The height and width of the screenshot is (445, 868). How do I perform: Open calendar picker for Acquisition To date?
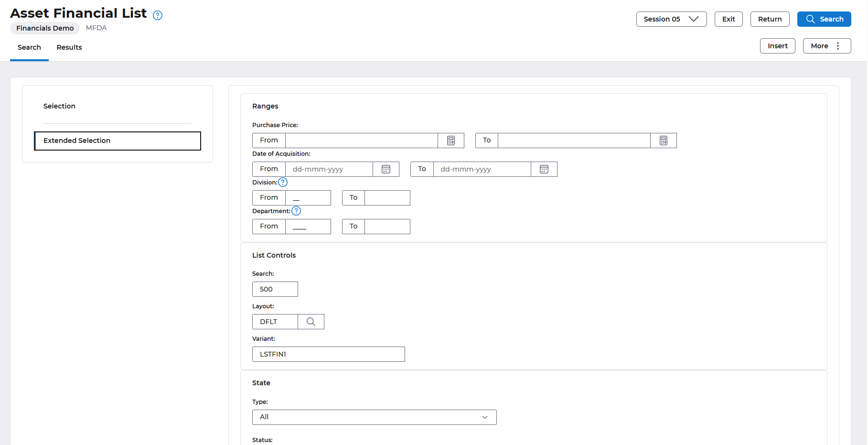[x=544, y=169]
